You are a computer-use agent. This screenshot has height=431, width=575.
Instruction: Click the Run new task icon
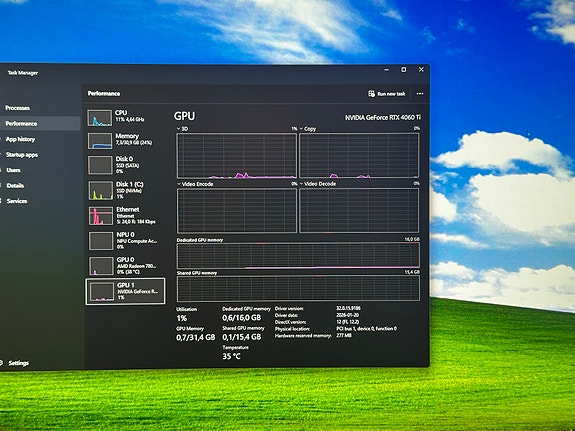371,94
